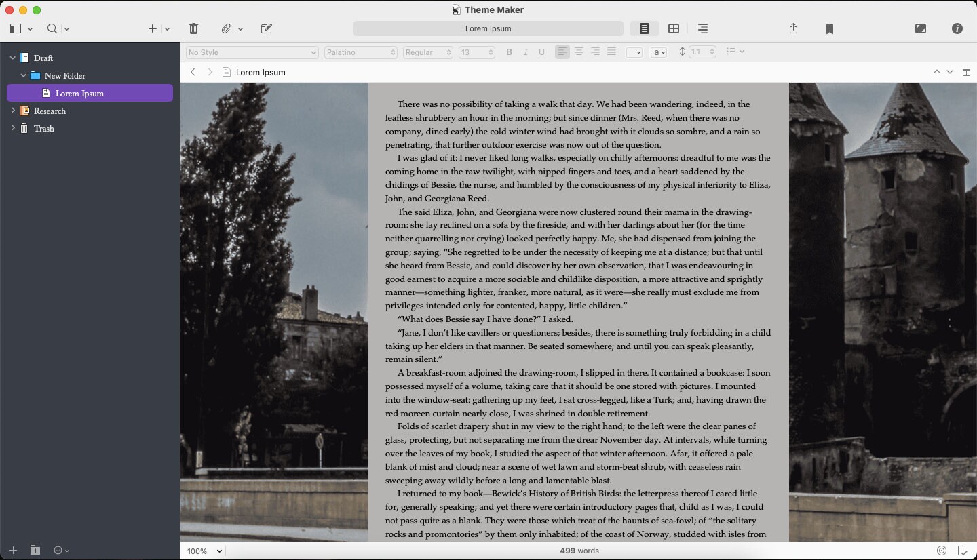Open the font family dropdown
977x560 pixels.
pos(360,52)
